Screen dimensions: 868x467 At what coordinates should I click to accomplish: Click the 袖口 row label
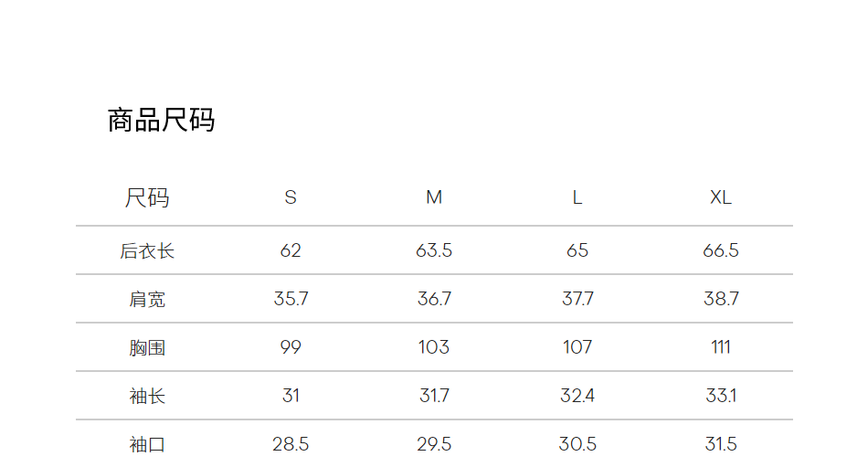point(147,444)
